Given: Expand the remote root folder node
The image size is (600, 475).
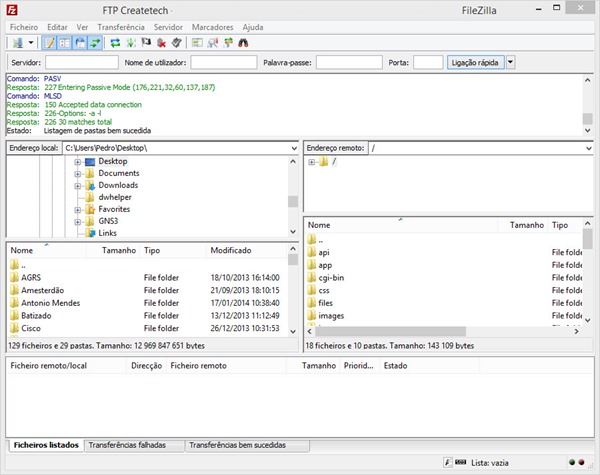Looking at the screenshot, I should [311, 162].
